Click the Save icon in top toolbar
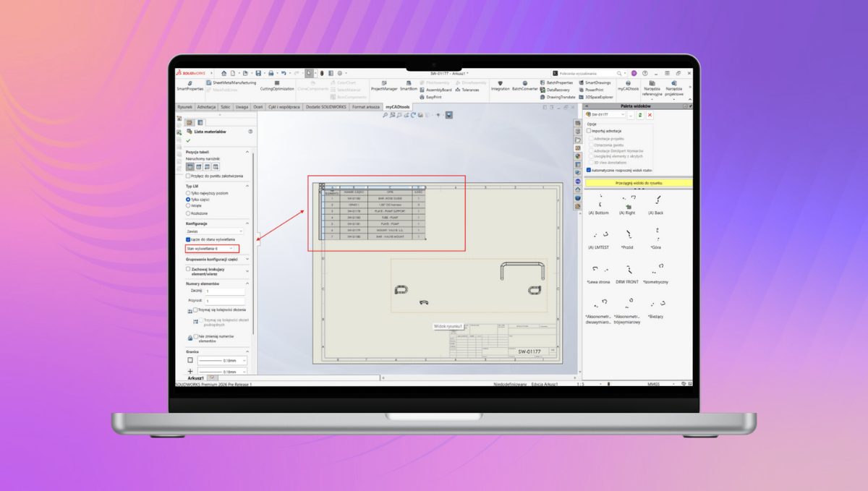Viewport: 868px width, 491px height. pos(271,73)
